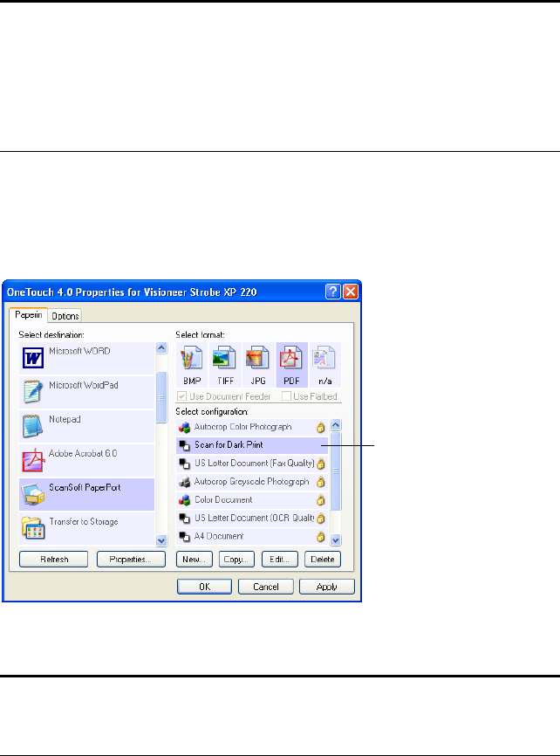Click lock icon on A4 Document
This screenshot has height=756, width=560.
pos(320,537)
